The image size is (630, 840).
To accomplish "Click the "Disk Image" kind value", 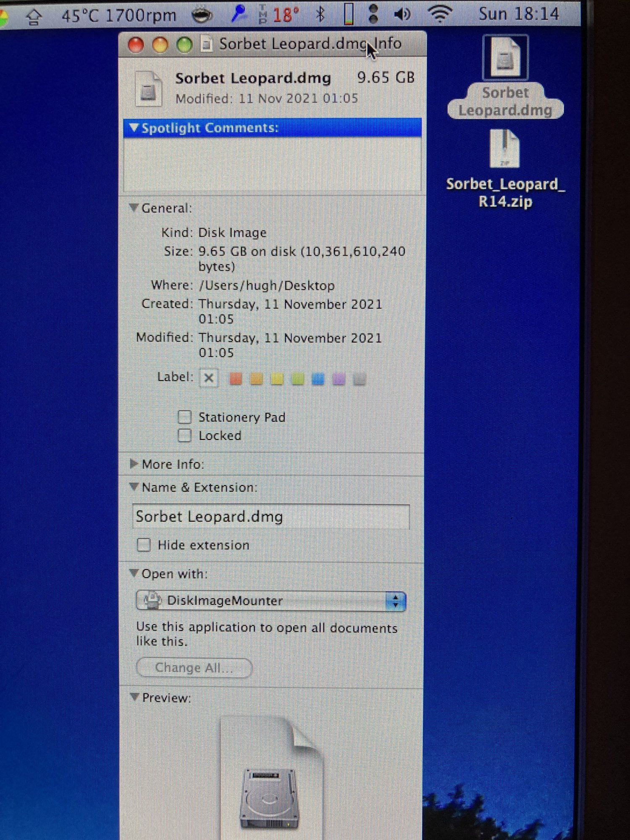I will [x=232, y=233].
